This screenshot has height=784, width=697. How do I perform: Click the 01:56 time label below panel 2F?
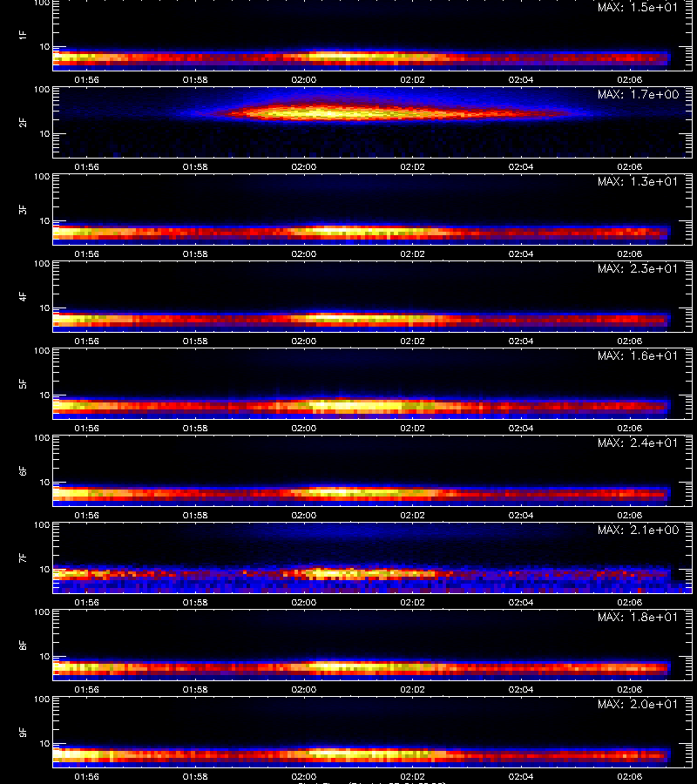[x=86, y=167]
